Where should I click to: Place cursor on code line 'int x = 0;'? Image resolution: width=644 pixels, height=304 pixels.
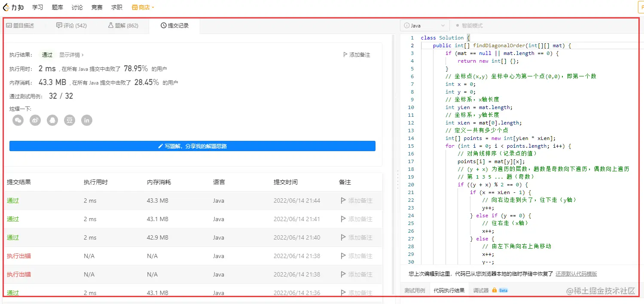[461, 84]
